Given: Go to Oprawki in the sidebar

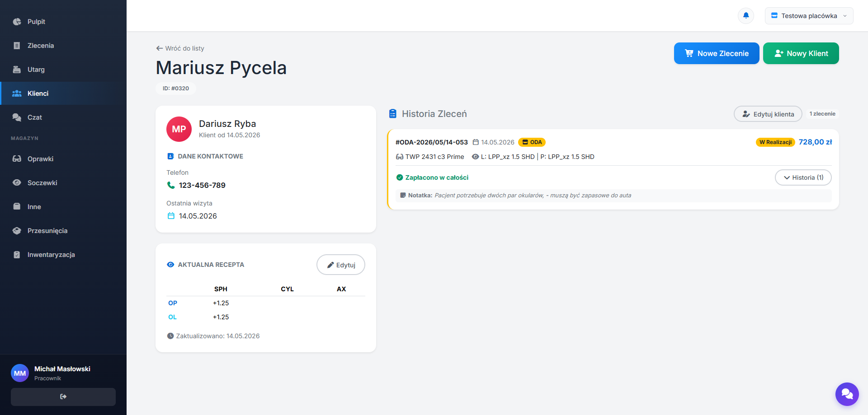Looking at the screenshot, I should [x=63, y=159].
